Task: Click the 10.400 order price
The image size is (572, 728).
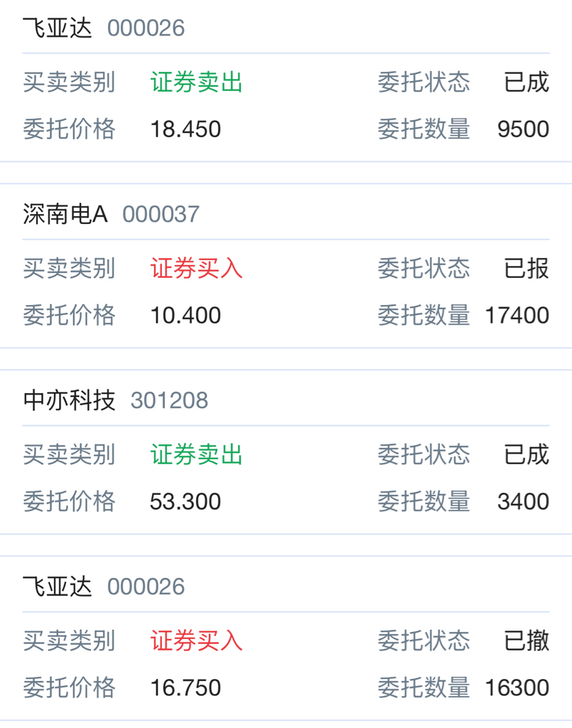Action: [185, 315]
